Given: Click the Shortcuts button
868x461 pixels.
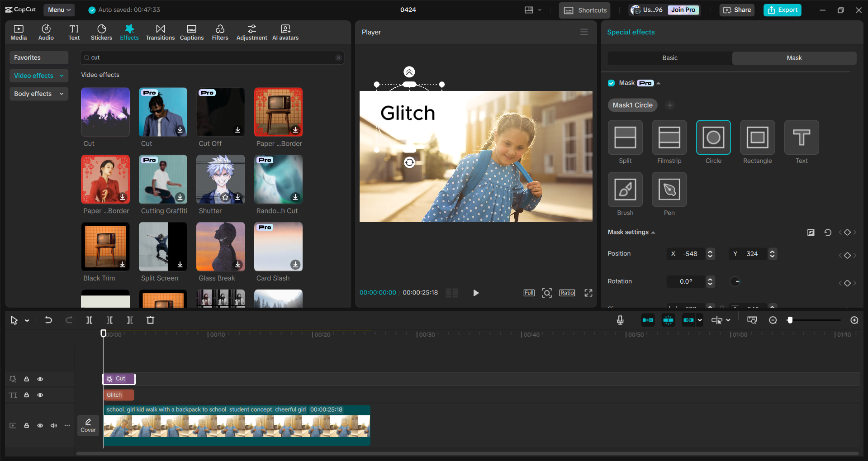Looking at the screenshot, I should tap(584, 10).
